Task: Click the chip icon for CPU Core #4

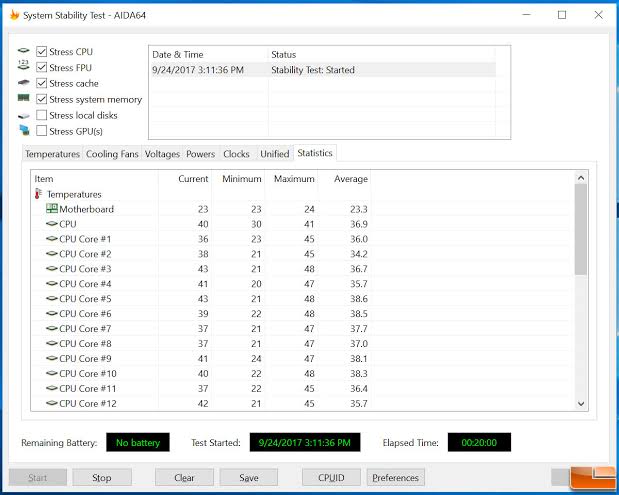Action: pyautogui.click(x=52, y=283)
